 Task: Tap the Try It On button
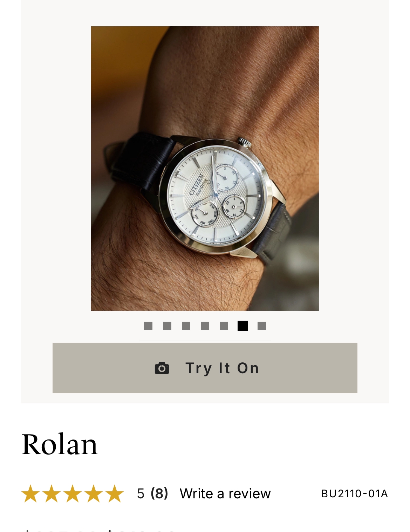(205, 368)
